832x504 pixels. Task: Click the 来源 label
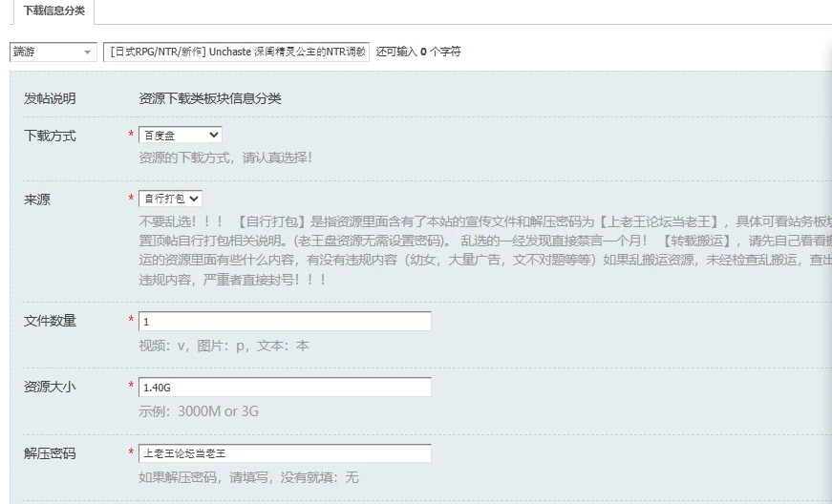(36, 199)
